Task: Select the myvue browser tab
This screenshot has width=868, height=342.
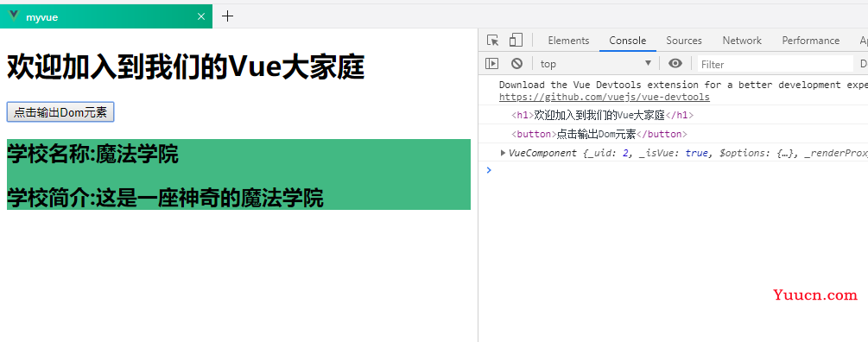Action: point(106,16)
